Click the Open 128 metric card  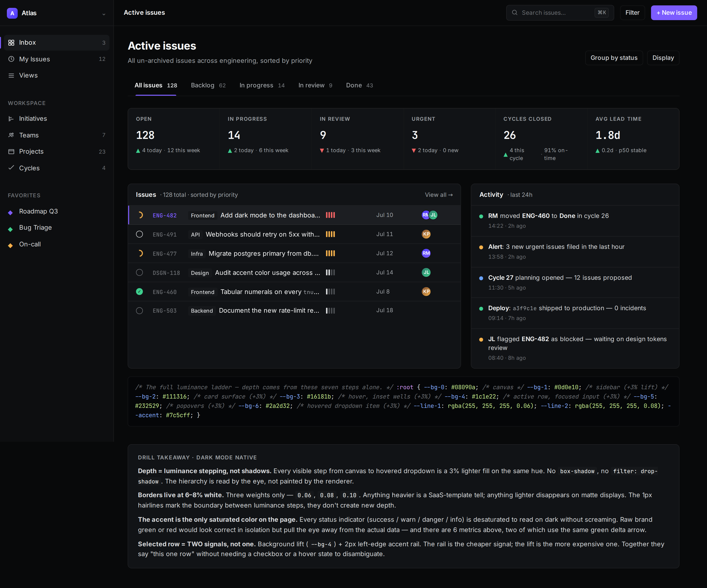174,139
